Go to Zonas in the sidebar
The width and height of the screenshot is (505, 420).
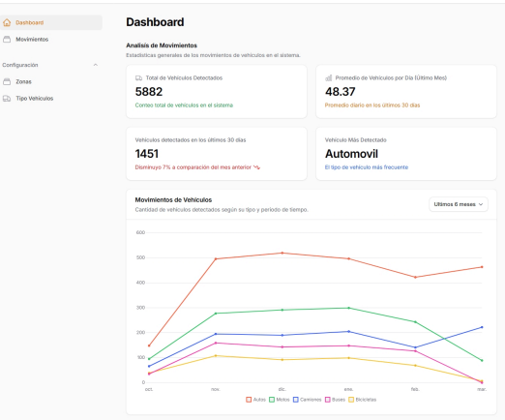tap(51, 81)
